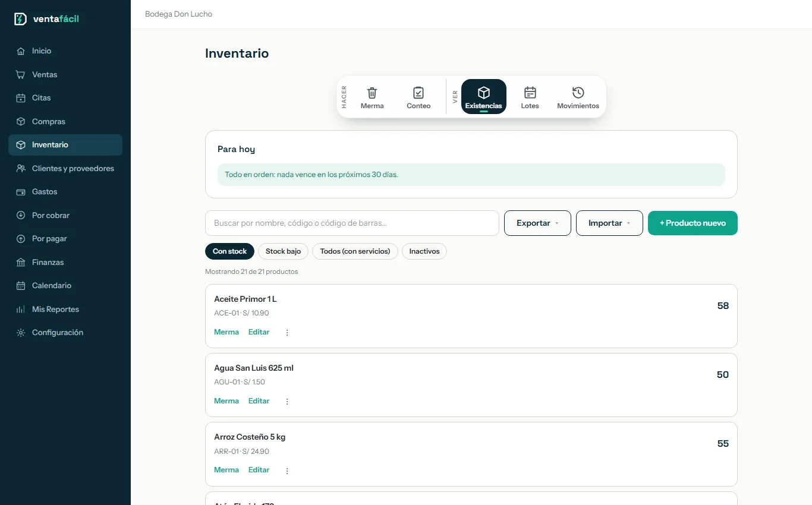Focus the product search field

pos(352,223)
